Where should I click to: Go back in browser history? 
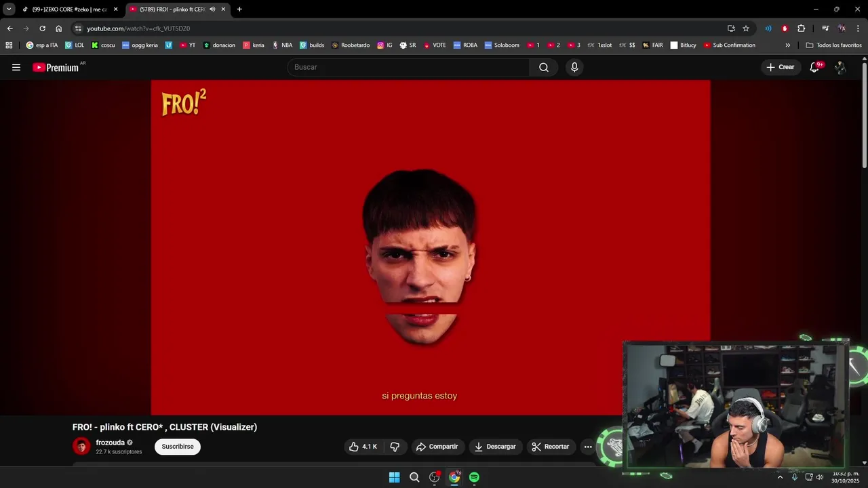click(9, 28)
